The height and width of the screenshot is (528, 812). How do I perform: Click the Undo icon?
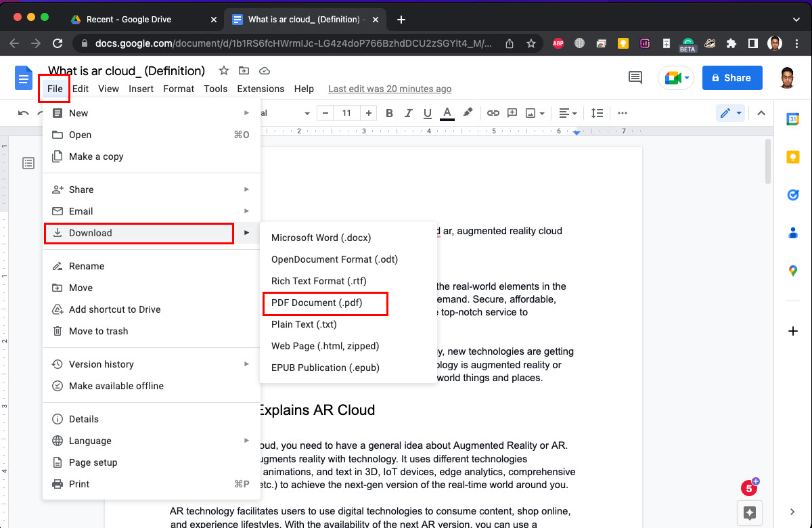[x=24, y=113]
